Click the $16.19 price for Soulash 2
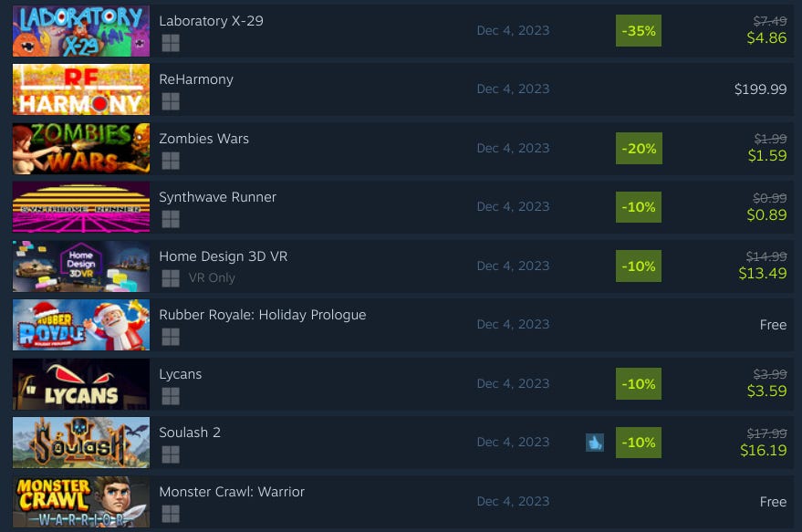This screenshot has width=802, height=532. click(763, 450)
